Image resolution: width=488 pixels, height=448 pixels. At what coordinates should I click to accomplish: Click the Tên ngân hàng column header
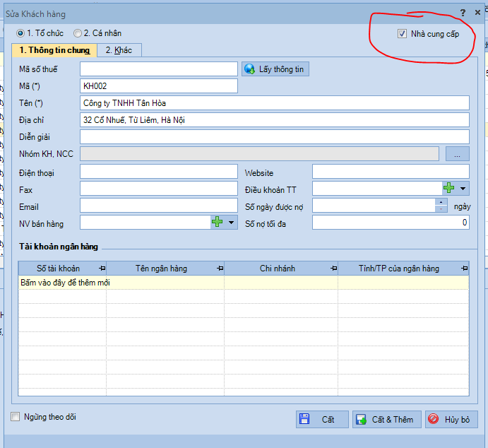point(165,269)
